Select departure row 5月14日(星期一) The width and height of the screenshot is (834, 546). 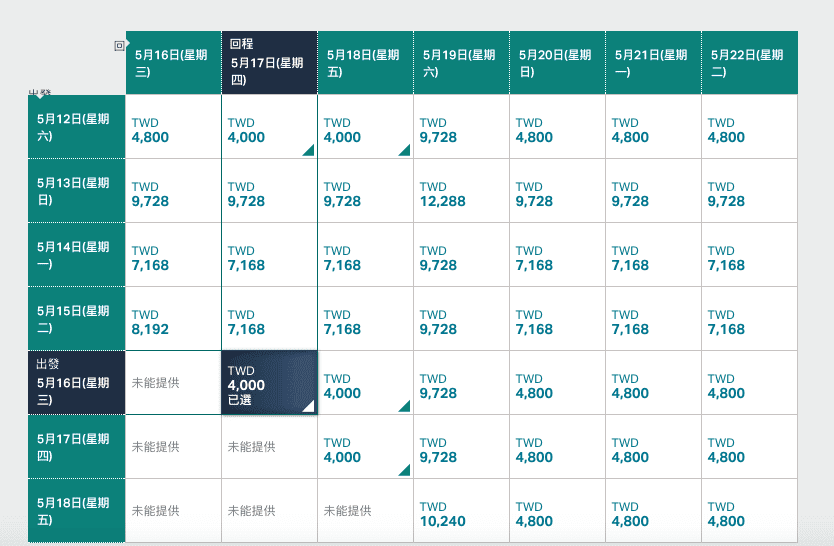pyautogui.click(x=76, y=255)
